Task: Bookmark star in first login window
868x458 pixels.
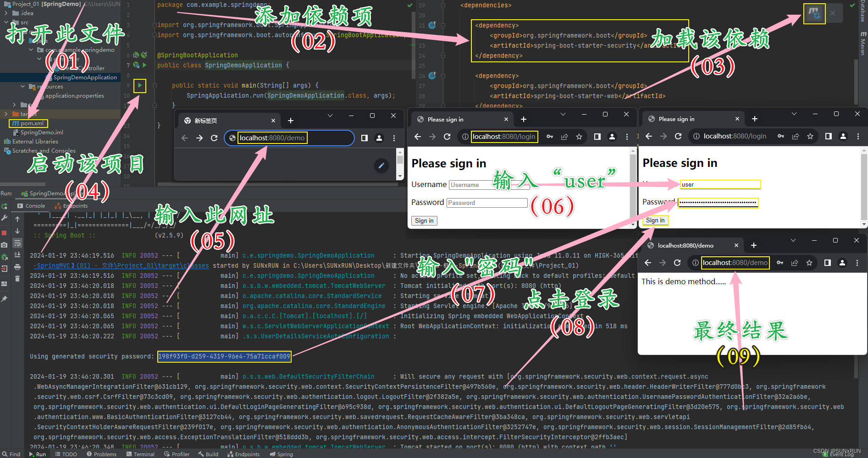Action: [579, 137]
